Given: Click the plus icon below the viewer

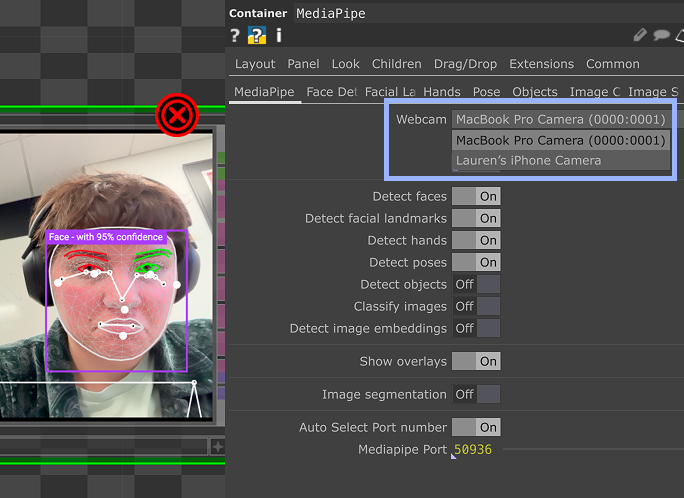Looking at the screenshot, I should point(217,447).
